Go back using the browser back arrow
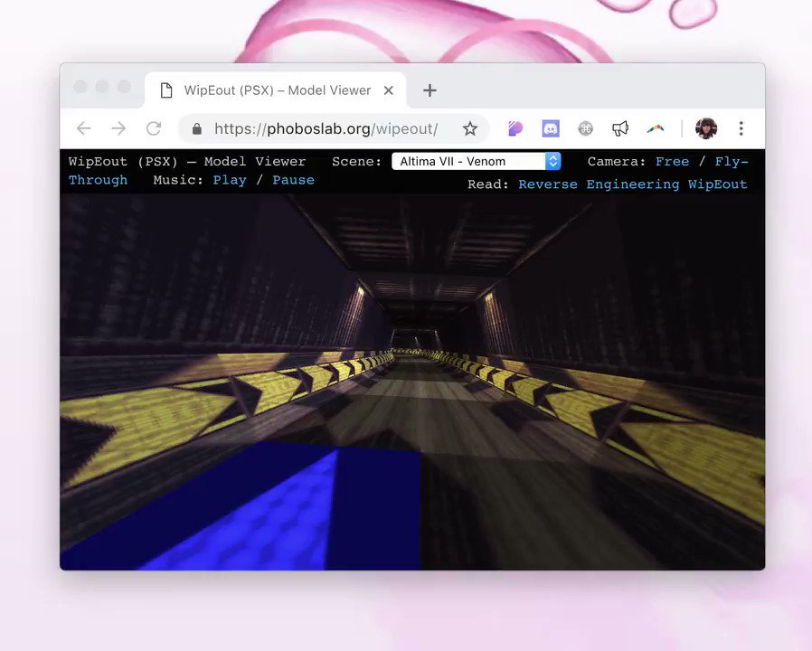 click(x=84, y=128)
